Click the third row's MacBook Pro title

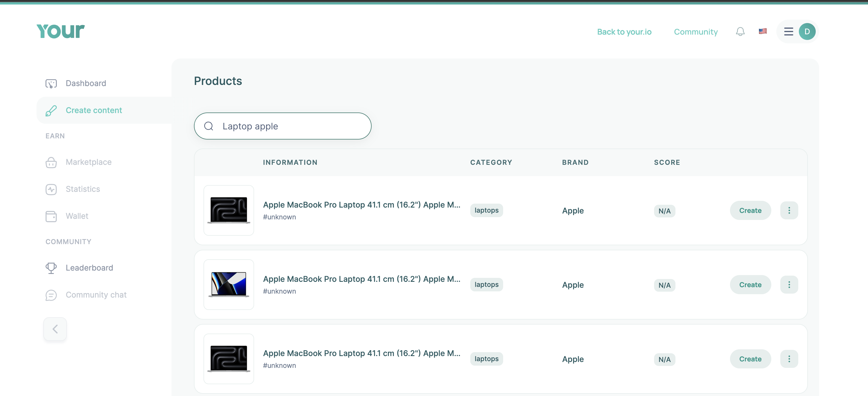click(361, 354)
